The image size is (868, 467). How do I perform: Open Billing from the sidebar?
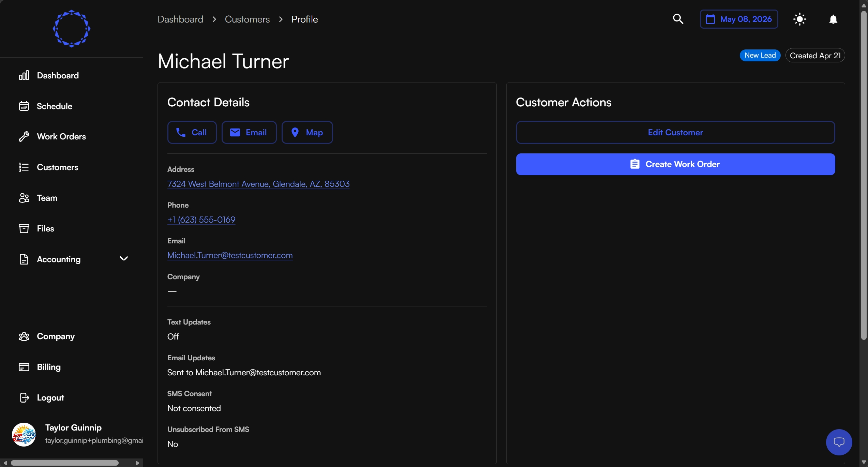click(49, 367)
